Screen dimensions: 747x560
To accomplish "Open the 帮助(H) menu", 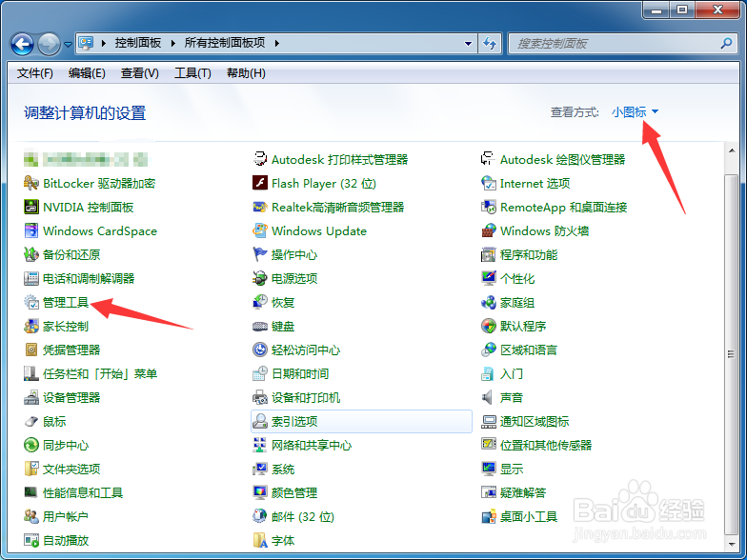I will click(246, 73).
